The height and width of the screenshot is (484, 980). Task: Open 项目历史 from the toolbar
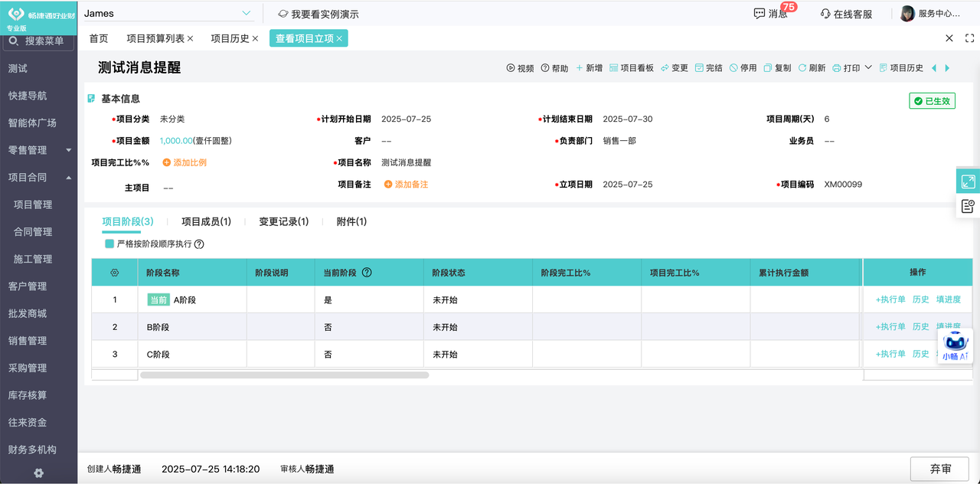point(901,68)
